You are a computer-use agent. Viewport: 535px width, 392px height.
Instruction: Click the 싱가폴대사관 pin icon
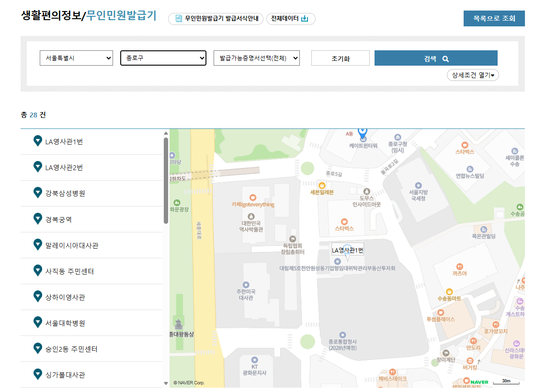[37, 374]
